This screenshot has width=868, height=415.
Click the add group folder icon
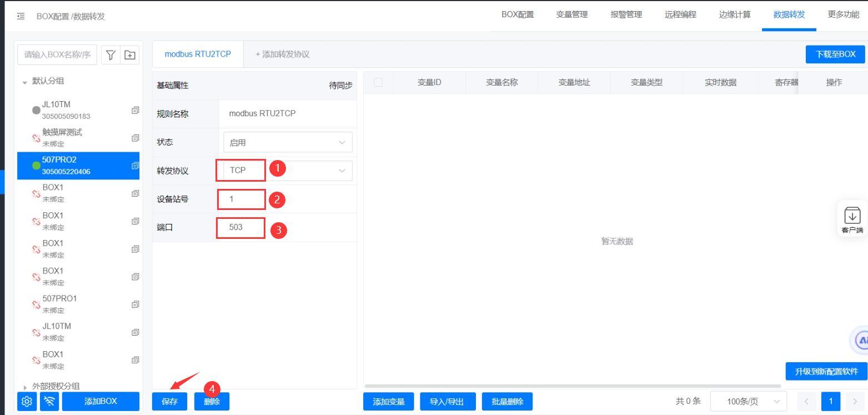pyautogui.click(x=130, y=54)
